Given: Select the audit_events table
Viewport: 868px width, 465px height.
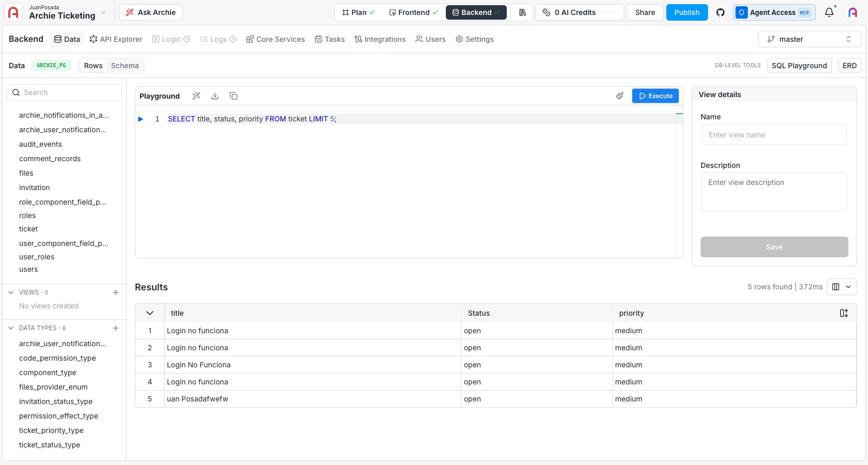Looking at the screenshot, I should click(x=40, y=144).
